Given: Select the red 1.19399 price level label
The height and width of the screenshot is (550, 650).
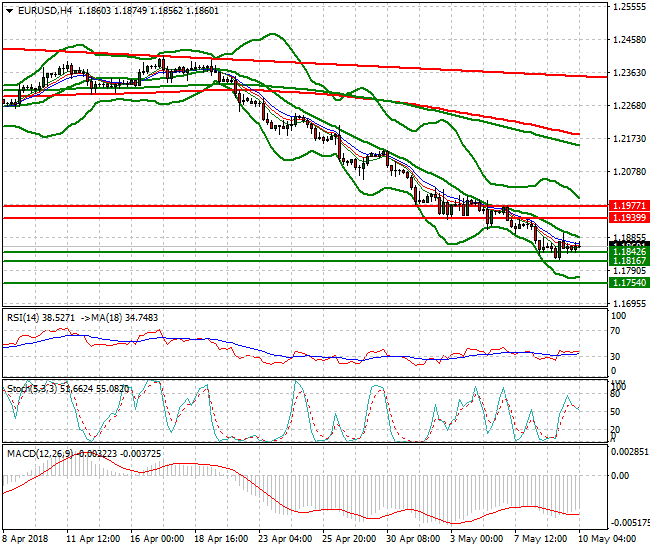Looking at the screenshot, I should pyautogui.click(x=628, y=217).
